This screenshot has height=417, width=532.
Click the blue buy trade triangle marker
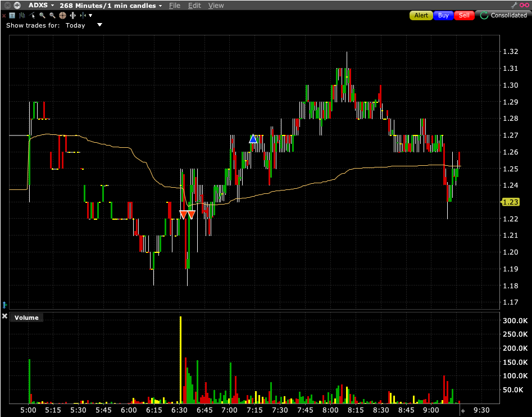click(x=253, y=139)
